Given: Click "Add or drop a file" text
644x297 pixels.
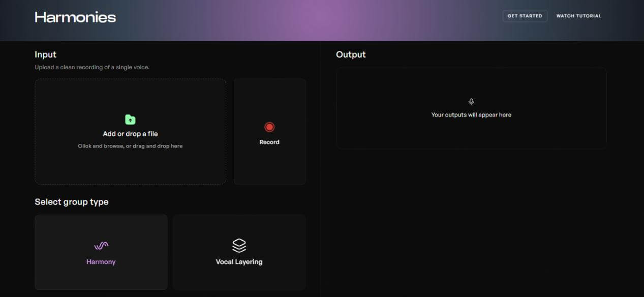Looking at the screenshot, I should [x=130, y=134].
